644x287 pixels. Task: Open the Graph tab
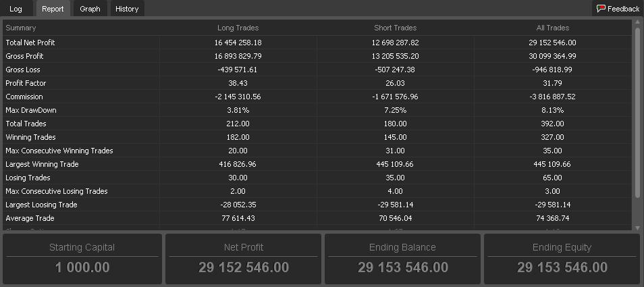(90, 9)
